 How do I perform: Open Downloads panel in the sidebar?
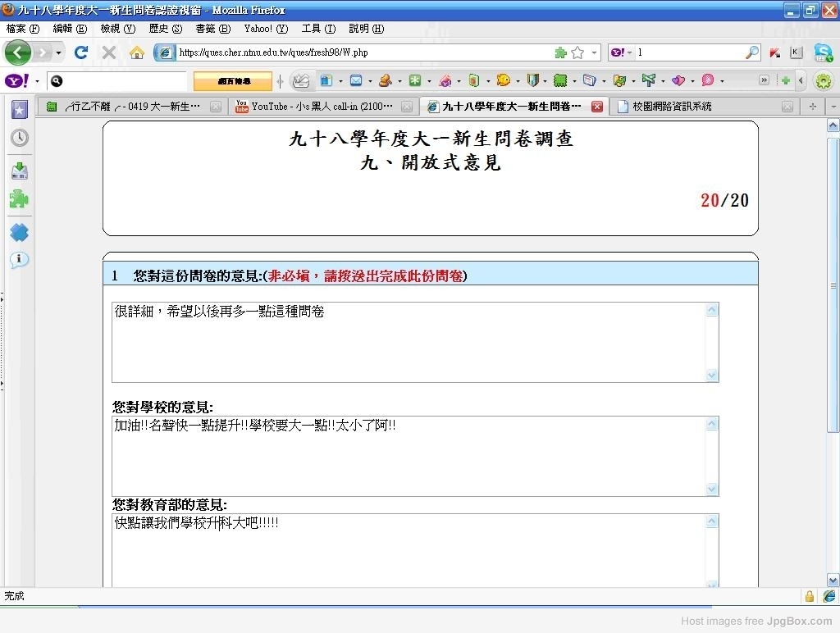(x=20, y=171)
